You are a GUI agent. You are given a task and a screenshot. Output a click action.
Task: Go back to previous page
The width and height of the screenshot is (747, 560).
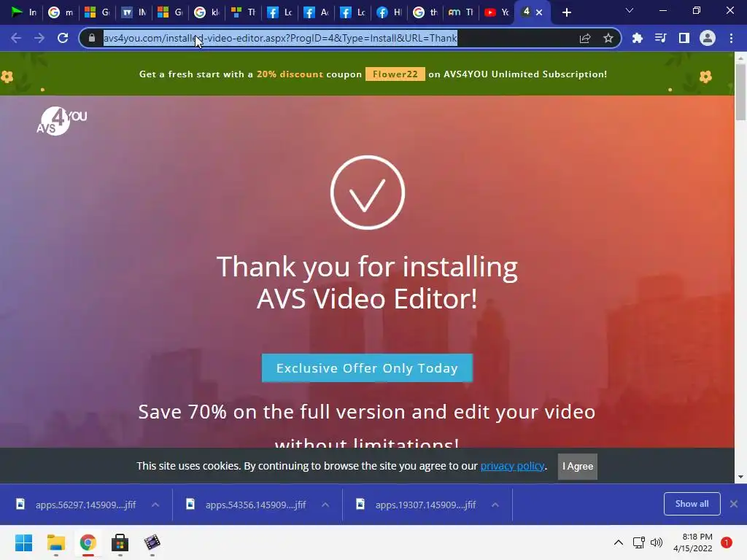coord(16,38)
